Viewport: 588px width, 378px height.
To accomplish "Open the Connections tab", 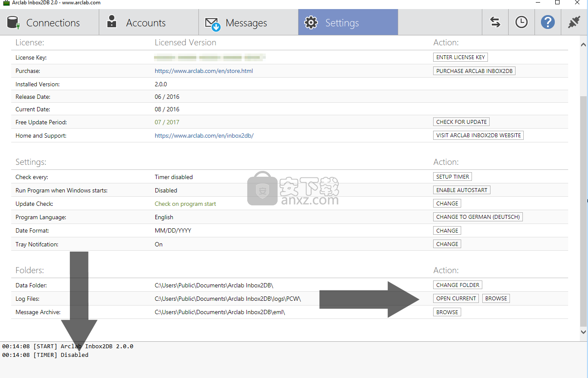I will coord(49,22).
